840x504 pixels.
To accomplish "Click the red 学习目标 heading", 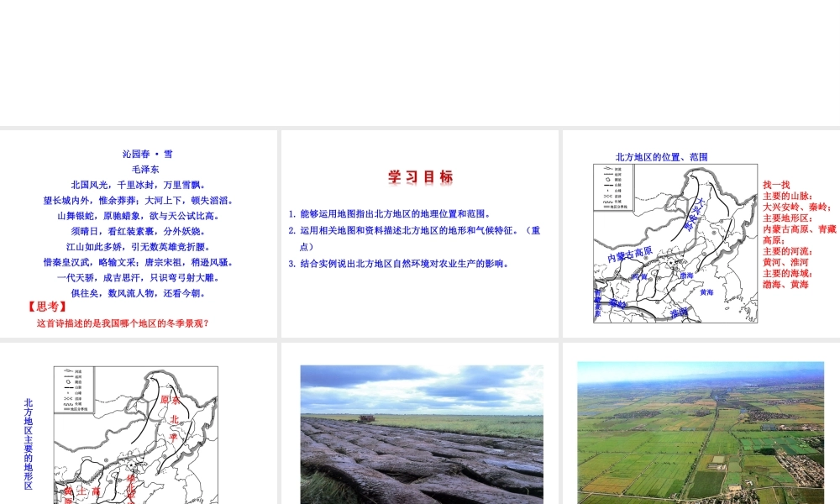I will (421, 177).
